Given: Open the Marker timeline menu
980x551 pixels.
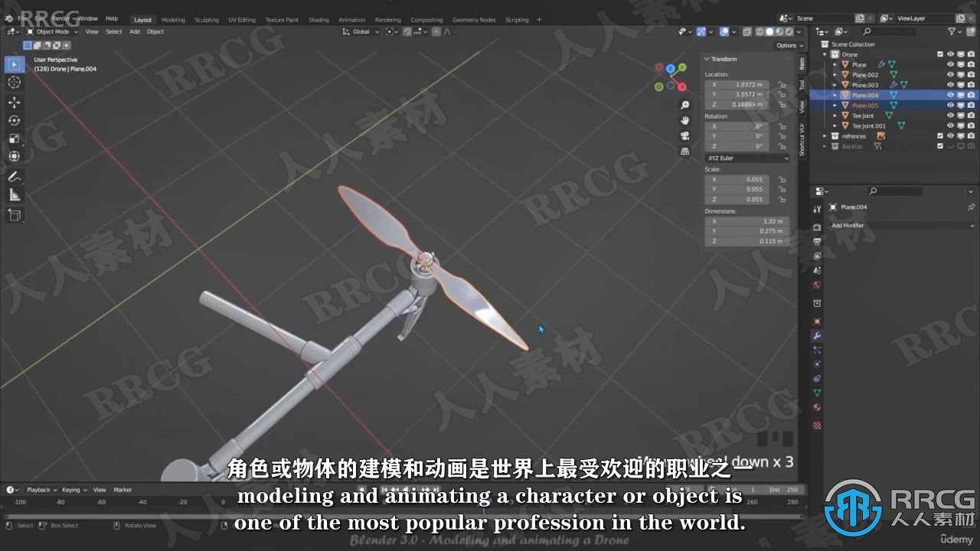Looking at the screenshot, I should pos(122,490).
